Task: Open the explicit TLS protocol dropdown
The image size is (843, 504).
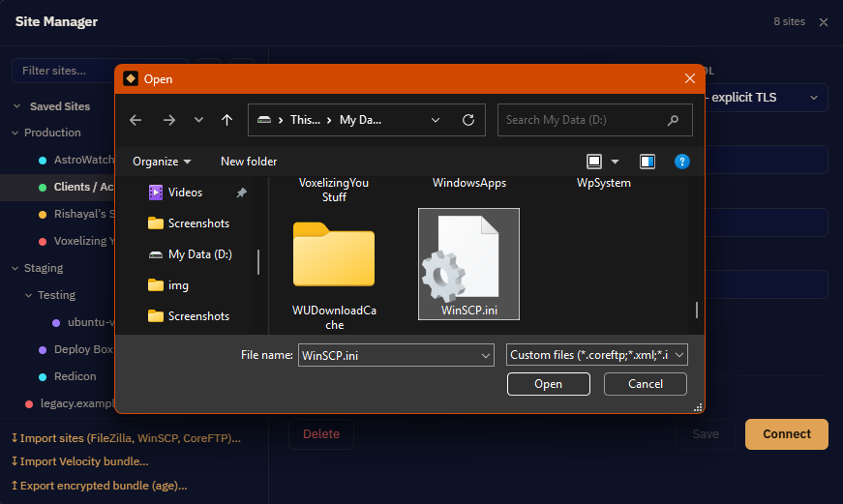Action: click(767, 98)
